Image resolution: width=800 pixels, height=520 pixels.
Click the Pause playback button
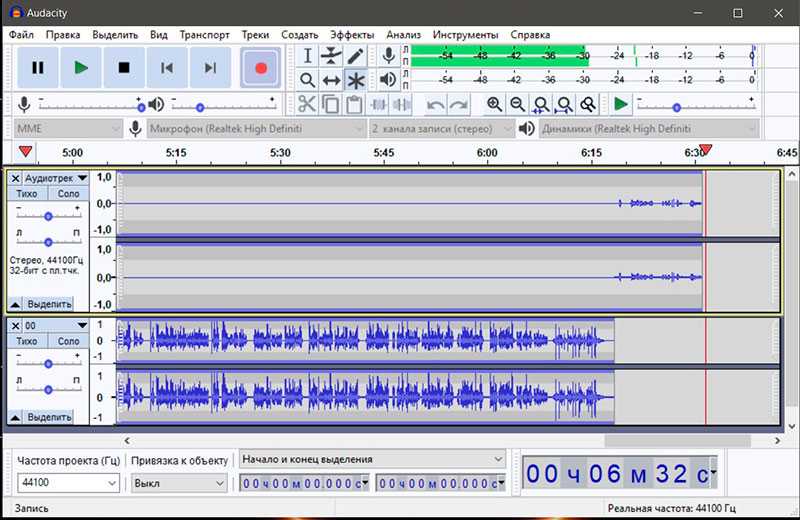click(38, 68)
